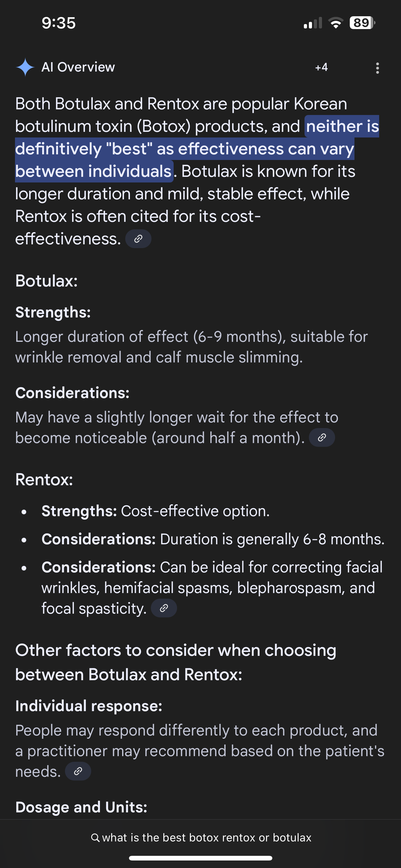Tap the Dosage and Units heading
Screen dimensions: 401x868
click(81, 807)
